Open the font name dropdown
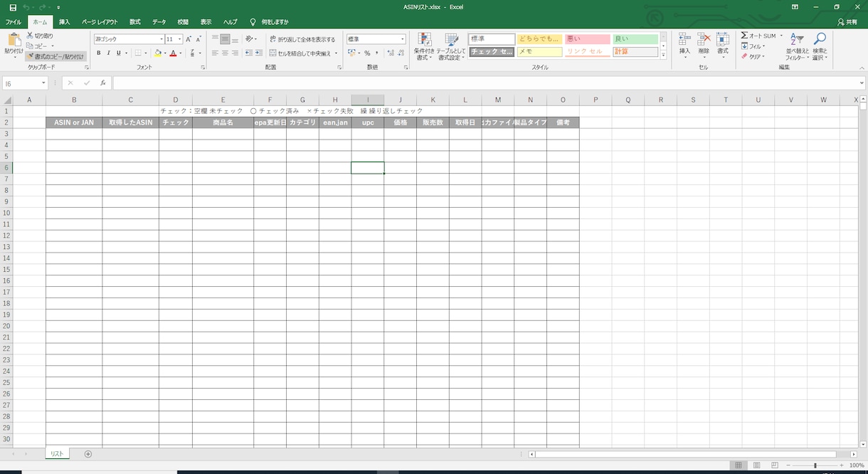This screenshot has width=868, height=474. click(x=162, y=39)
